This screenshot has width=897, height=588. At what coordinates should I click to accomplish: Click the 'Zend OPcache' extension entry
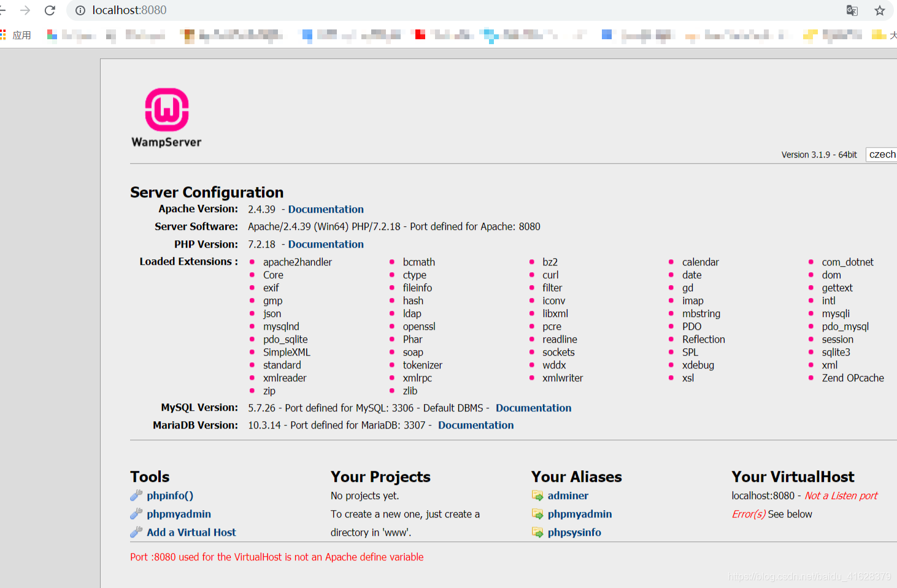(x=853, y=378)
